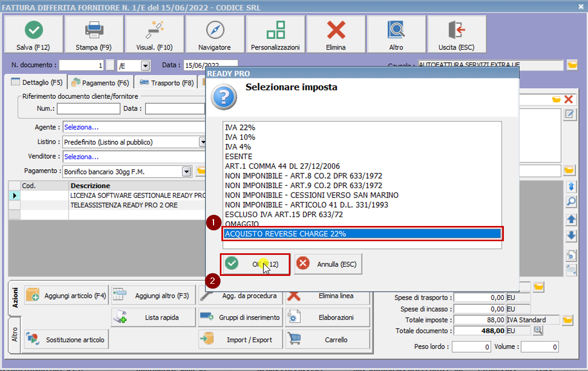Click the magnifier icon beside the rows grid
The width and height of the screenshot is (588, 371).
point(571,202)
